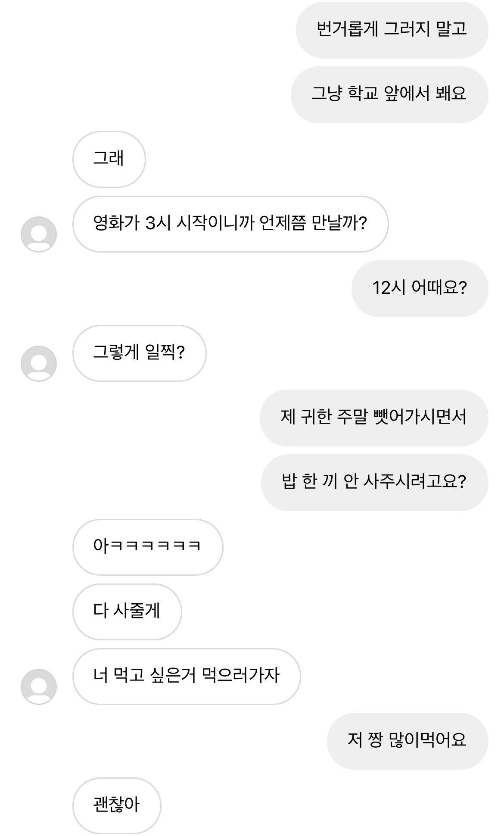The image size is (504, 836).
Task: Select the '너 먹고 싶은거 먹으러가자' bubble
Action: click(186, 676)
